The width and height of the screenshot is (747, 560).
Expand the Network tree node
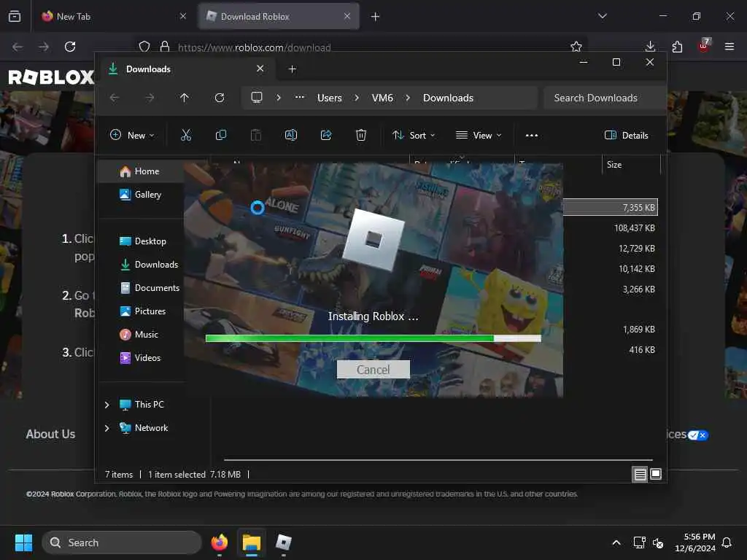click(x=107, y=428)
